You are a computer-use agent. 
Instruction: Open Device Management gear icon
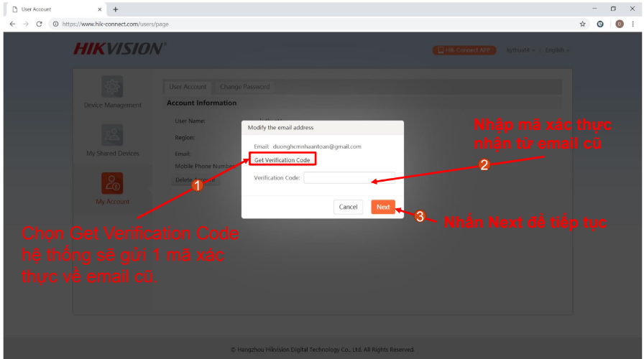pyautogui.click(x=111, y=88)
